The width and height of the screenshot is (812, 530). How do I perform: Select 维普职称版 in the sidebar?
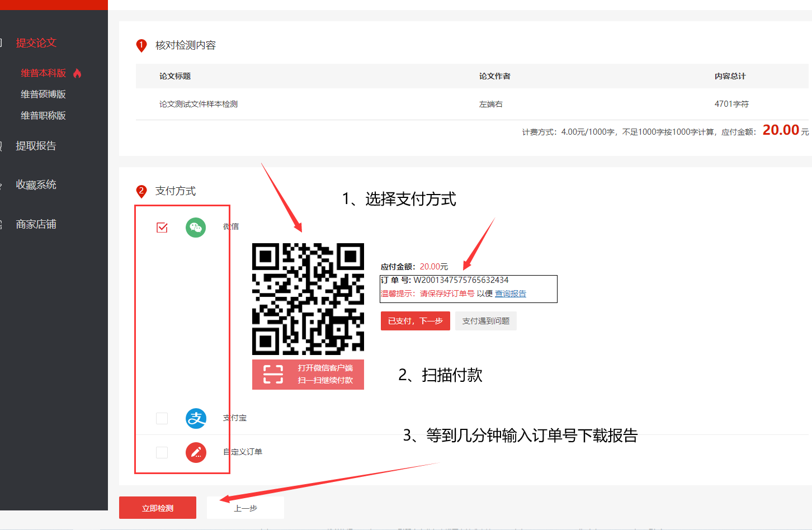(x=43, y=116)
